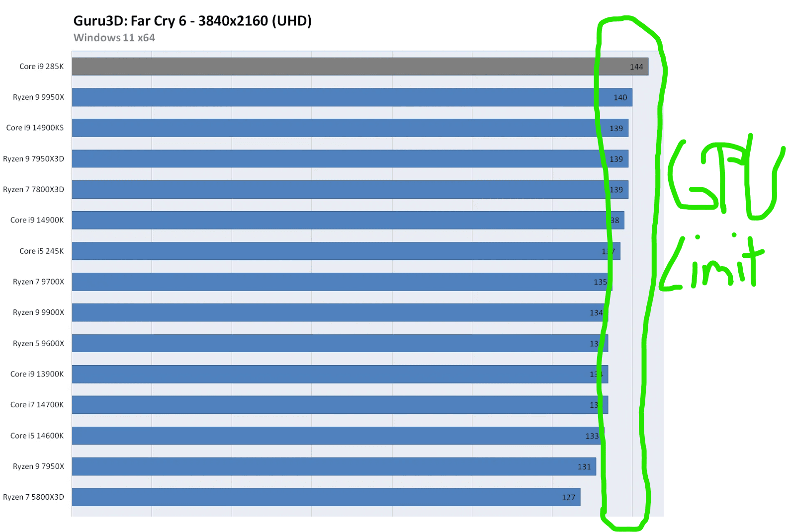Screen dimensions: 786x532
Task: Click the value "134" on the Ryzen 9 9900X bar
Action: [x=597, y=313]
